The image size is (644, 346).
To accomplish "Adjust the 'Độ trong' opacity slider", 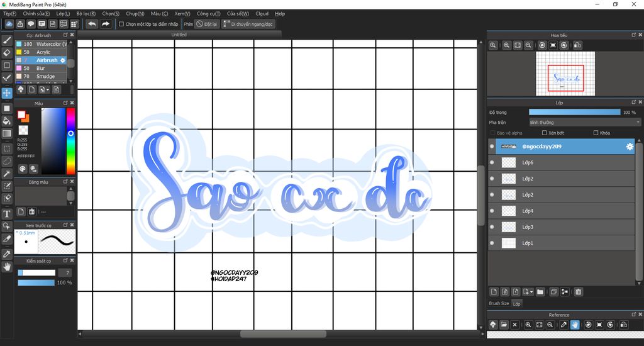I will 575,112.
